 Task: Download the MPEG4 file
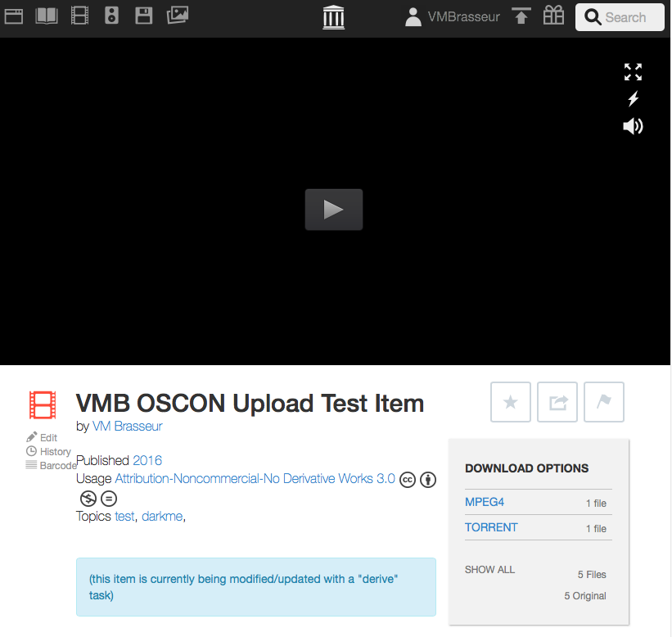[485, 502]
